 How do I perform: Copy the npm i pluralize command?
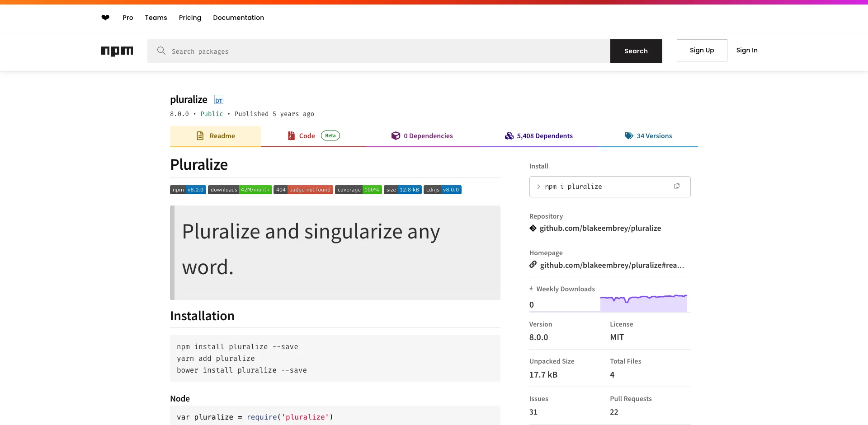click(x=677, y=186)
